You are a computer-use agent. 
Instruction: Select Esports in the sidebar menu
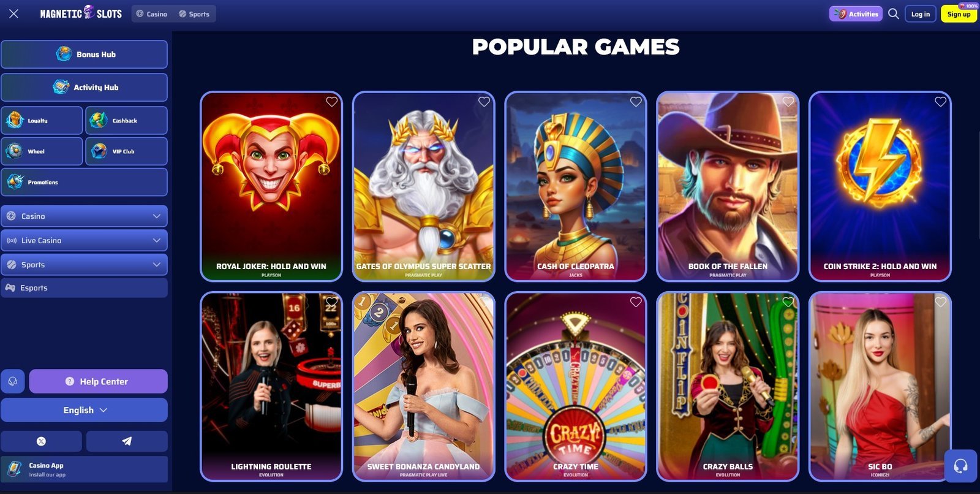[x=84, y=288]
